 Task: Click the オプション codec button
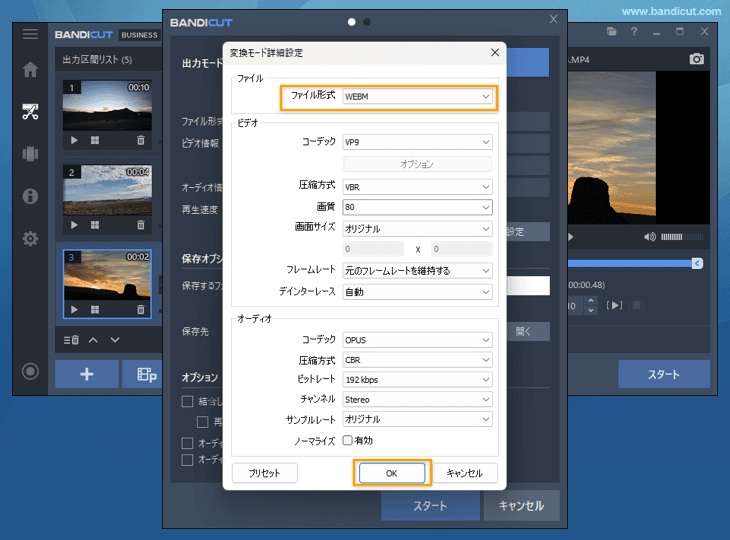click(417, 164)
